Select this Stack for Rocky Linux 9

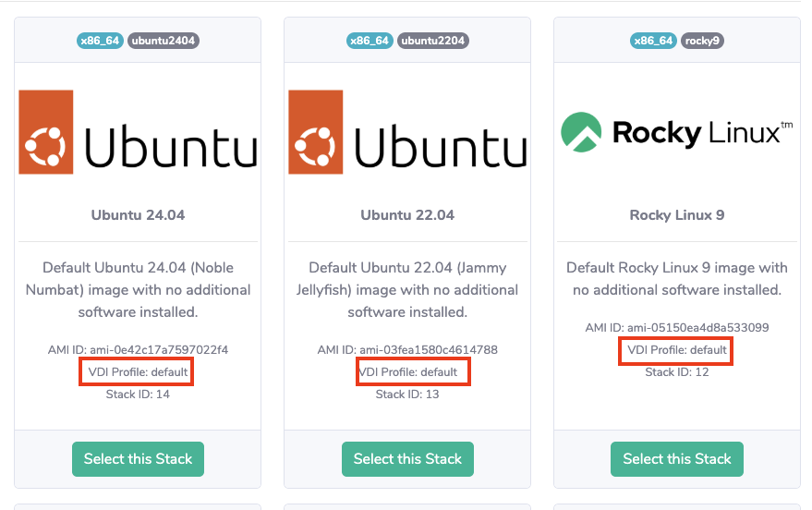pos(677,459)
